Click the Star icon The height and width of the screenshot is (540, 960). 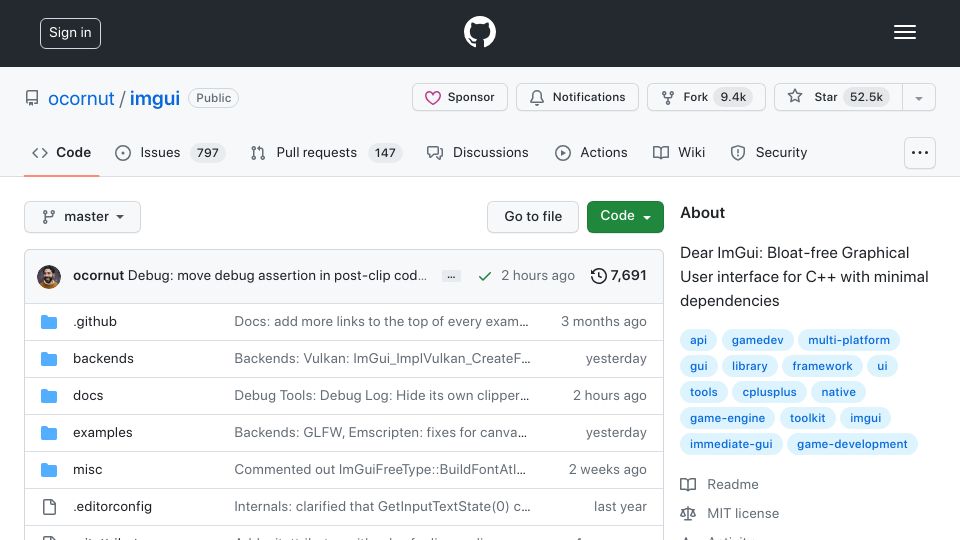[x=795, y=96]
